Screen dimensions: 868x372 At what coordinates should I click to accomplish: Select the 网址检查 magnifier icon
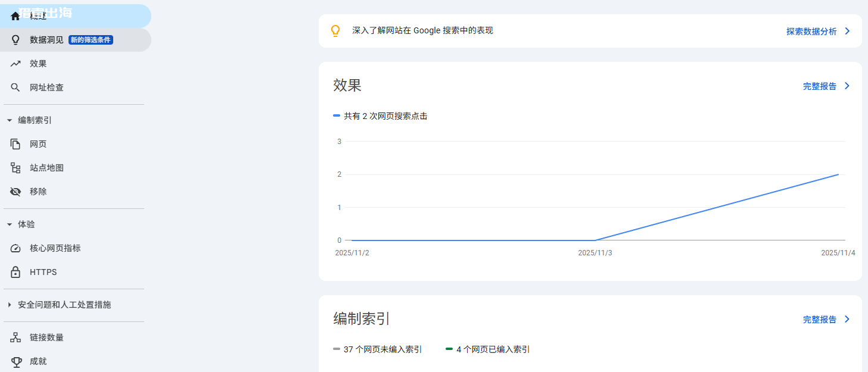pos(15,87)
